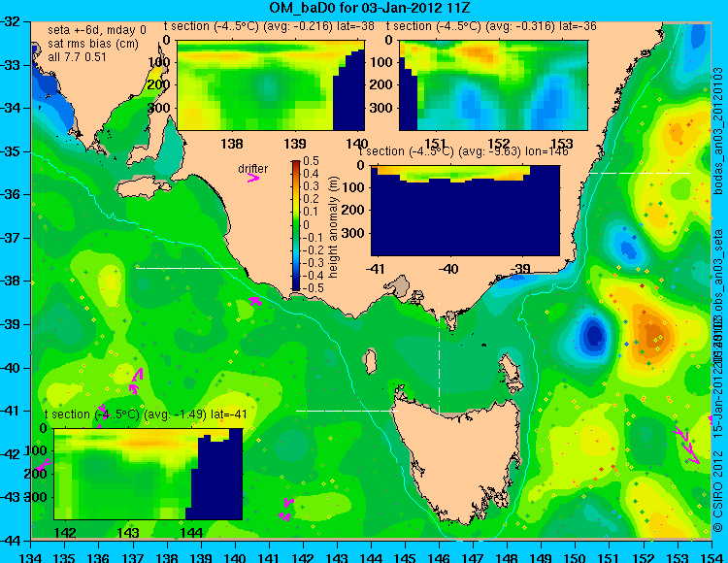Viewport: 728px width, 563px height.
Task: Open the lon=146 temperature section inset
Action: tap(465, 211)
